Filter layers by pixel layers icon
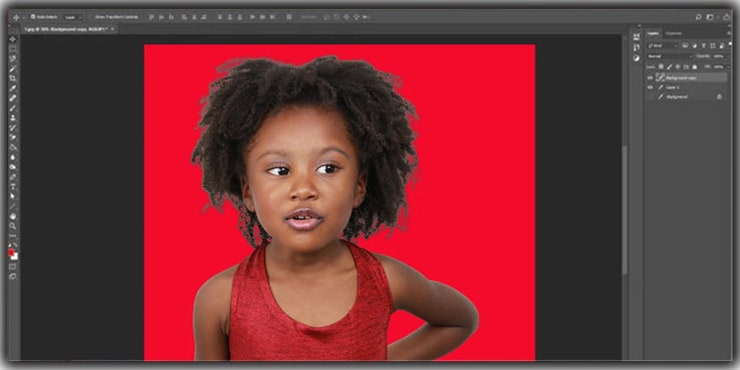Viewport: 740px width, 370px height. [685, 46]
